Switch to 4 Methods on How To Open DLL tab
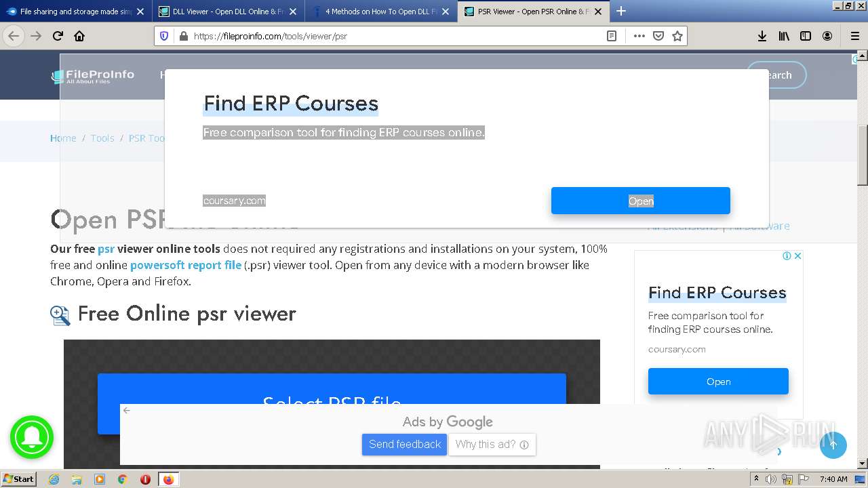The height and width of the screenshot is (488, 868). [380, 11]
